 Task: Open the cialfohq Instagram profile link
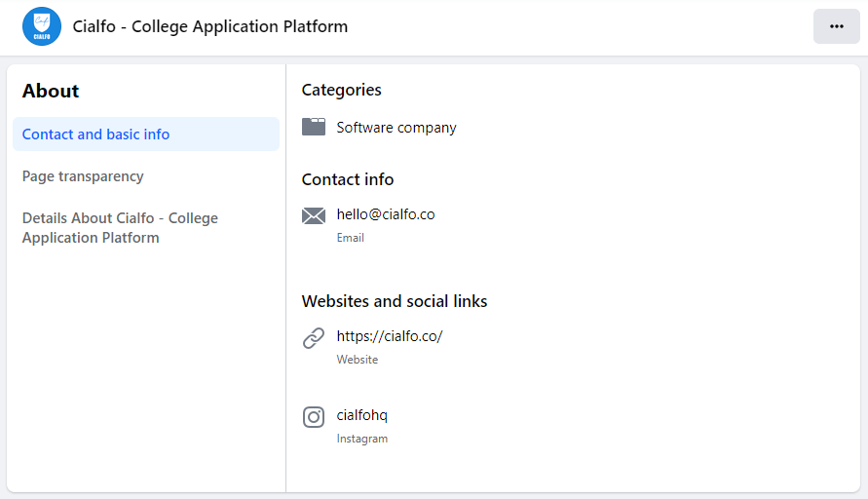click(362, 415)
